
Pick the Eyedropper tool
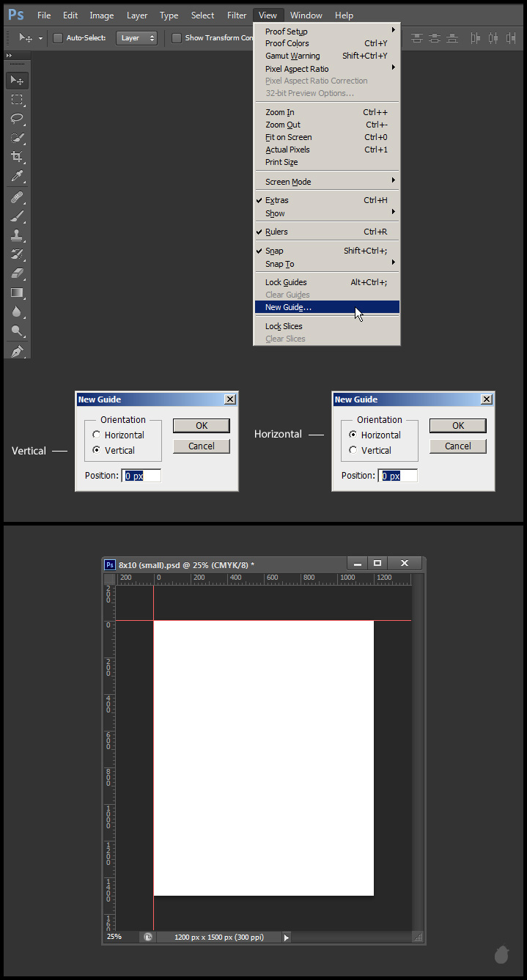[x=17, y=176]
